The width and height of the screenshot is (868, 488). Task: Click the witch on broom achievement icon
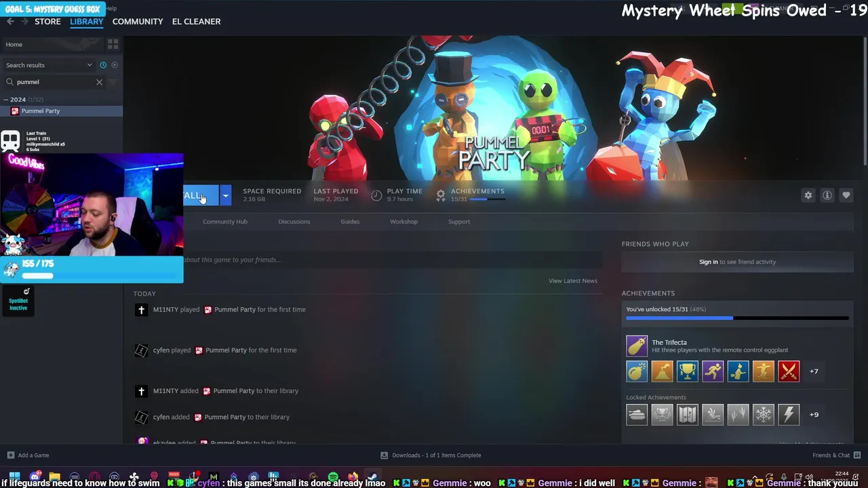pos(738,371)
